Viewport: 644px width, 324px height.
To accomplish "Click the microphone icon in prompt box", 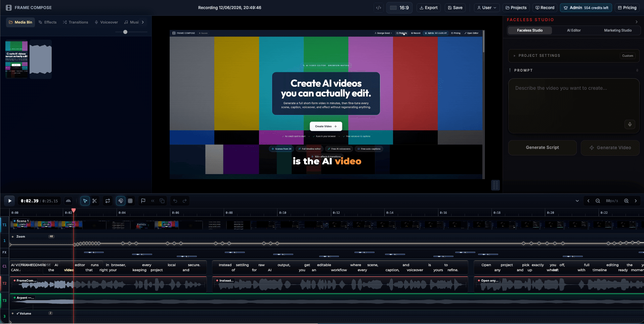I will tap(630, 124).
